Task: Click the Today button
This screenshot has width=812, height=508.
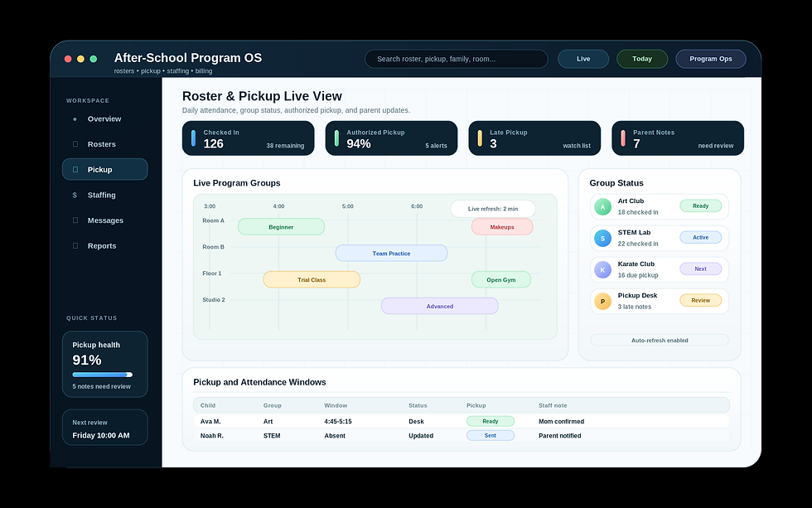Action: [x=642, y=59]
